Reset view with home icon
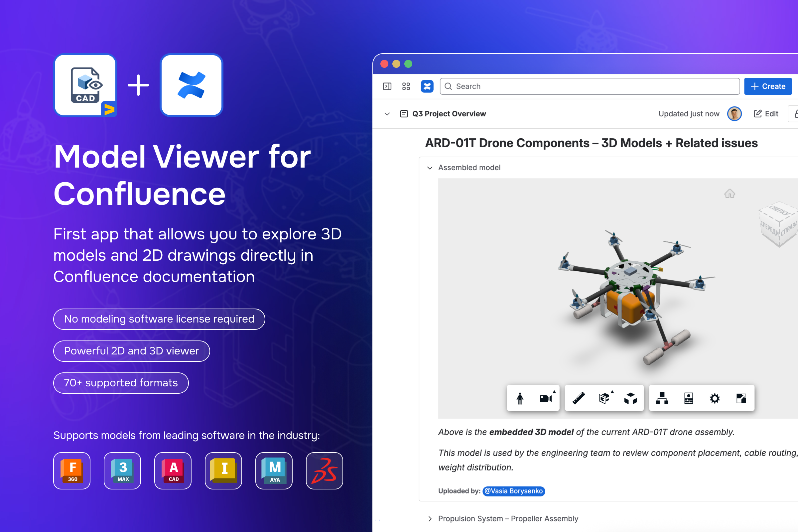This screenshot has height=532, width=798. (730, 194)
